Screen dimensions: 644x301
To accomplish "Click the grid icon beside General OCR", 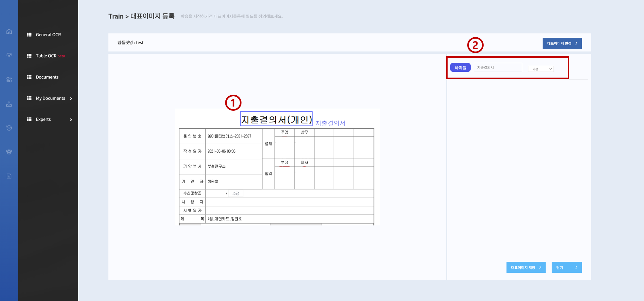I will [29, 35].
